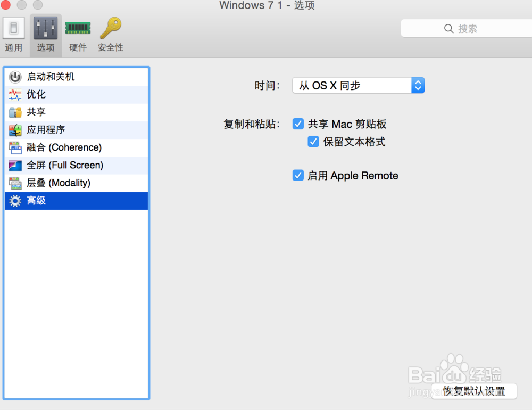Click the power icon beside 启动和关机
This screenshot has width=532, height=410.
15,77
